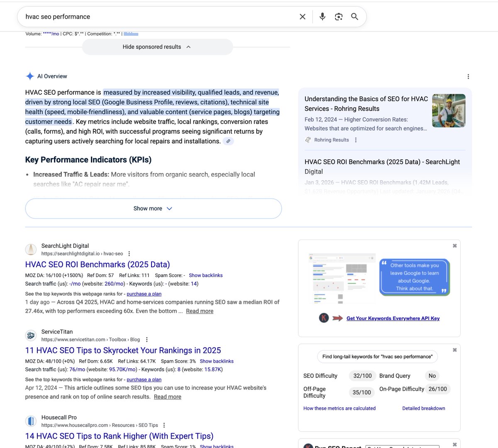
Task: Click the AI Overview sparkle icon
Action: point(30,76)
